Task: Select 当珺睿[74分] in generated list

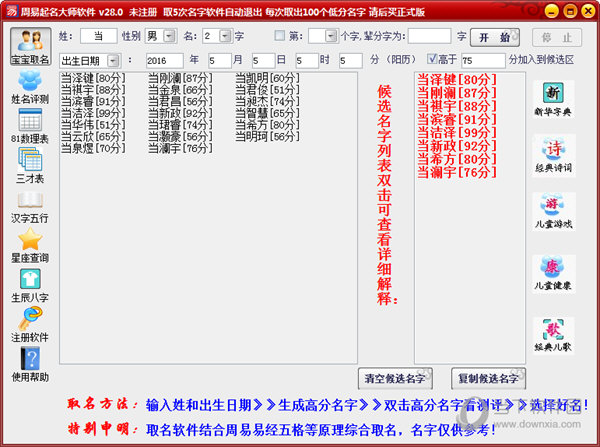Action: pos(180,125)
